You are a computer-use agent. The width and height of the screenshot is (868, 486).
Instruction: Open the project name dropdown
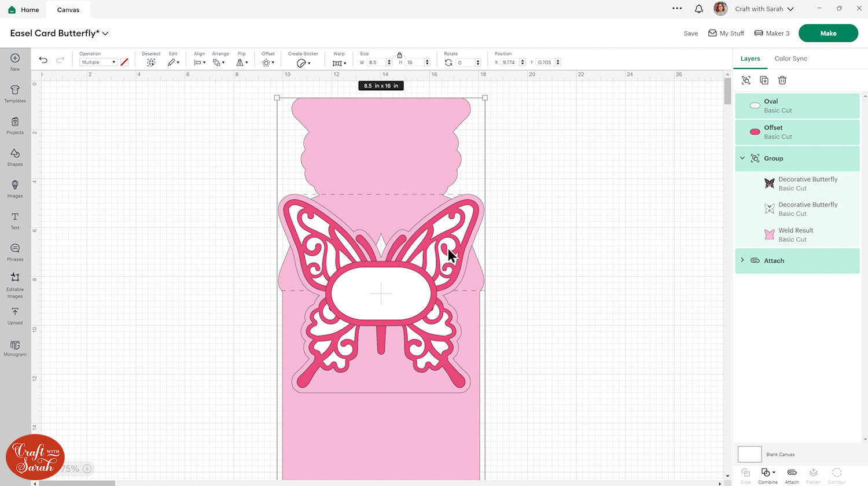(105, 34)
